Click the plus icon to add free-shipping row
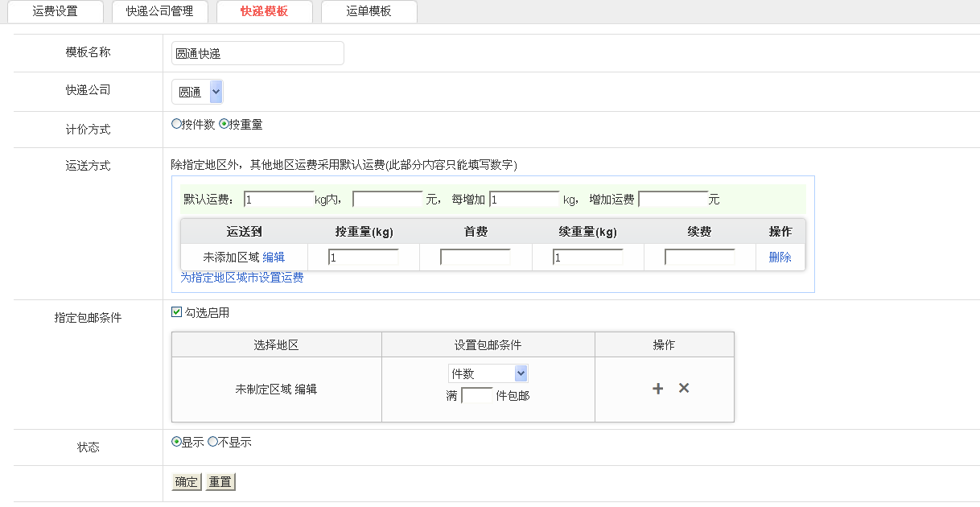This screenshot has height=507, width=980. (657, 389)
